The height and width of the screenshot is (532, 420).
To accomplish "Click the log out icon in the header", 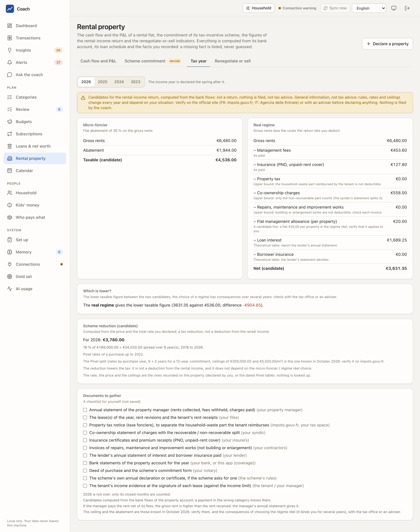I will coord(407,8).
